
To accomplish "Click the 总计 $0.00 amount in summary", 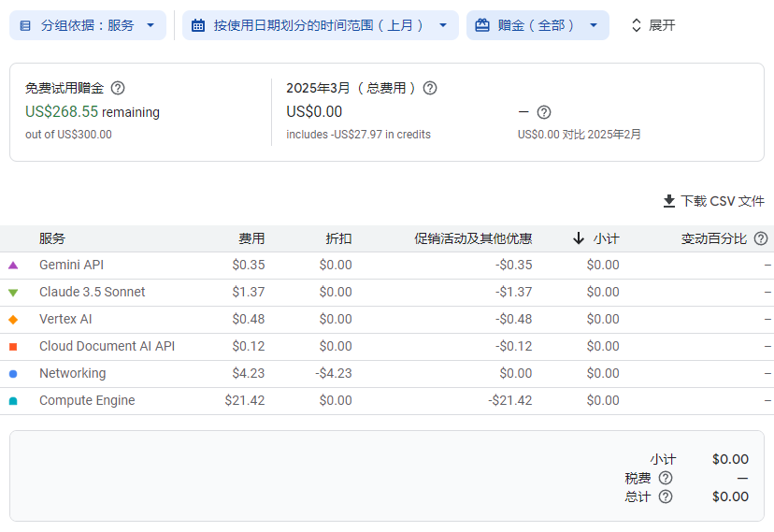I will pos(731,496).
